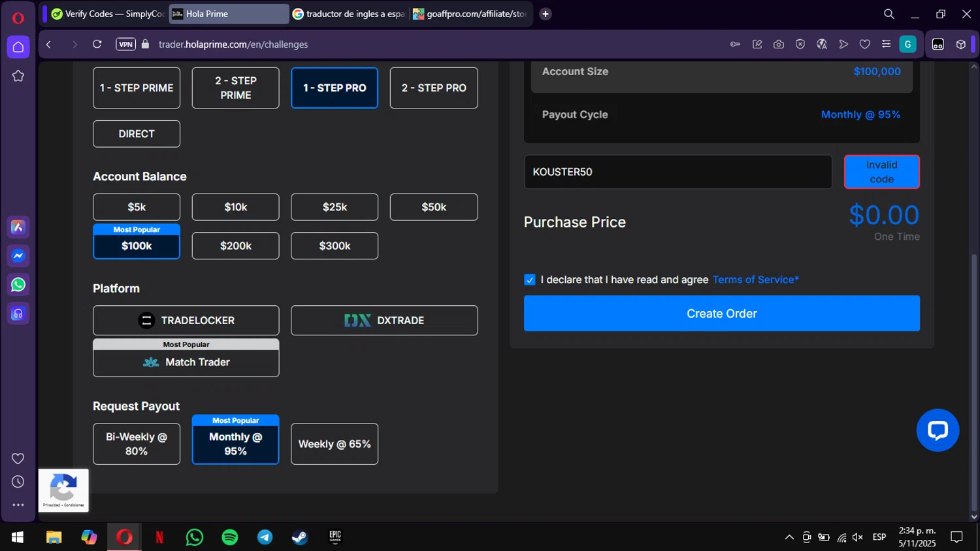The width and height of the screenshot is (980, 551).
Task: Add page to bookmarks heart icon
Action: [865, 44]
